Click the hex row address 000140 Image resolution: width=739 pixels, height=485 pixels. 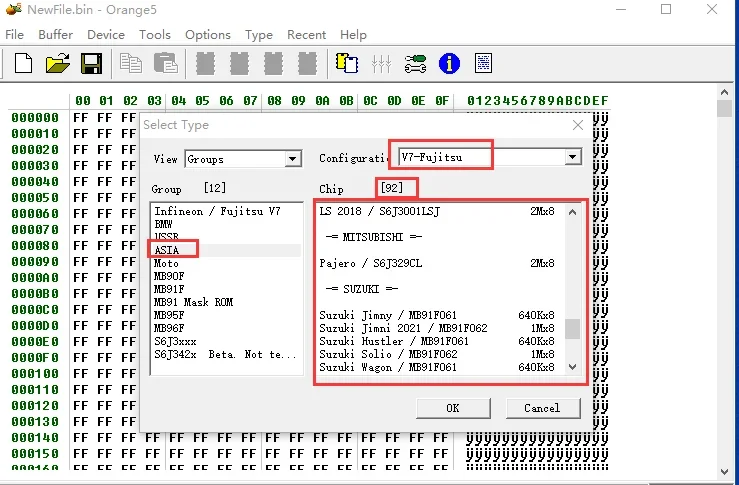click(35, 438)
